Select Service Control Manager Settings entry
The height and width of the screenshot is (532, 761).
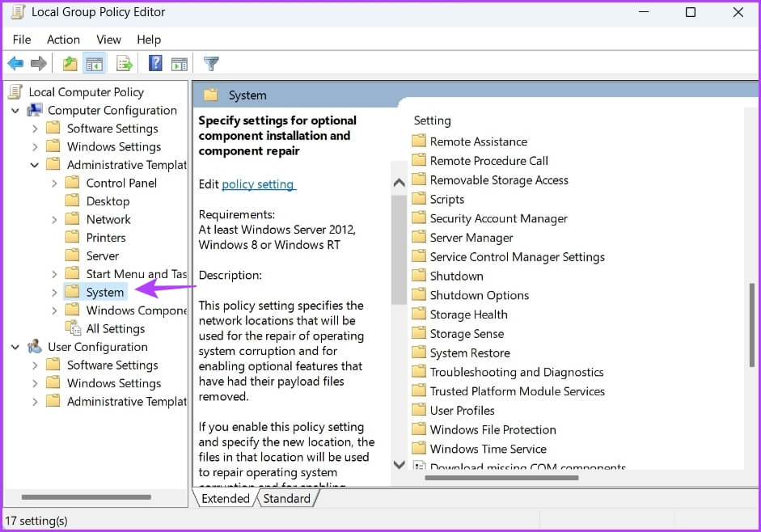click(x=518, y=256)
